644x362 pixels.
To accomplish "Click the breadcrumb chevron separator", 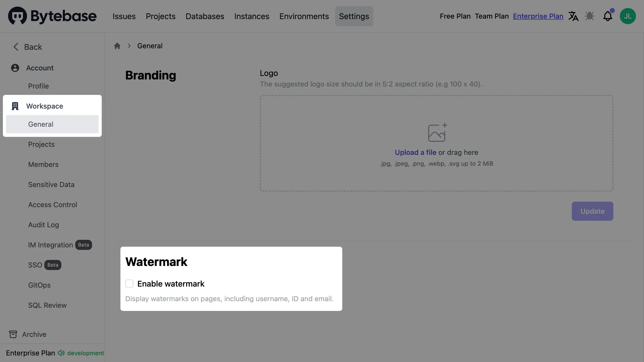I will point(129,46).
